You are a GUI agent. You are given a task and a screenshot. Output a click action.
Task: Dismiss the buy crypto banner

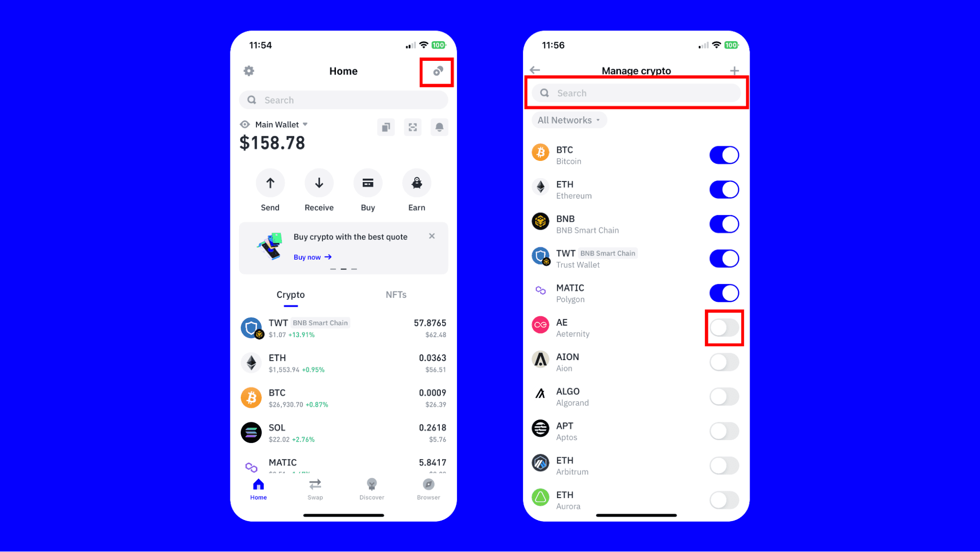[432, 235]
